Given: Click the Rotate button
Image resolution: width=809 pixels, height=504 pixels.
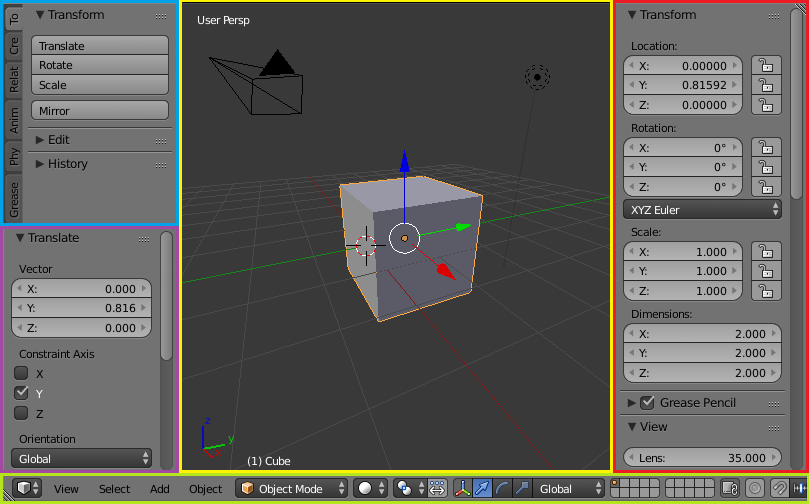Looking at the screenshot, I should tap(100, 65).
